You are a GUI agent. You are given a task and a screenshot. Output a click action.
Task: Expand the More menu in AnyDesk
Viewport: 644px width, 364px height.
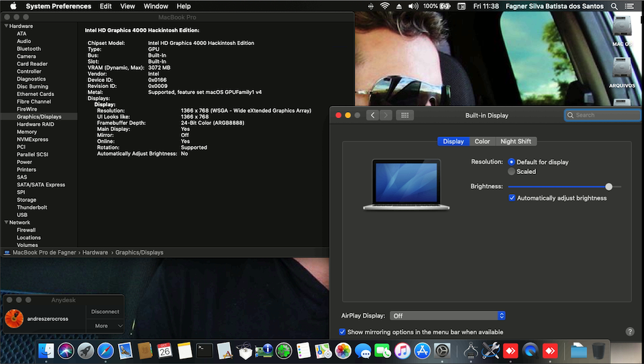point(105,326)
